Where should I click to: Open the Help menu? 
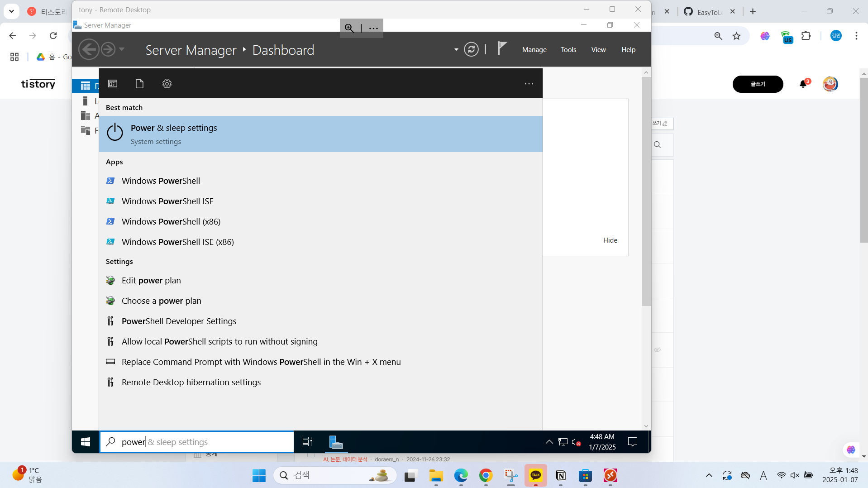coord(628,50)
